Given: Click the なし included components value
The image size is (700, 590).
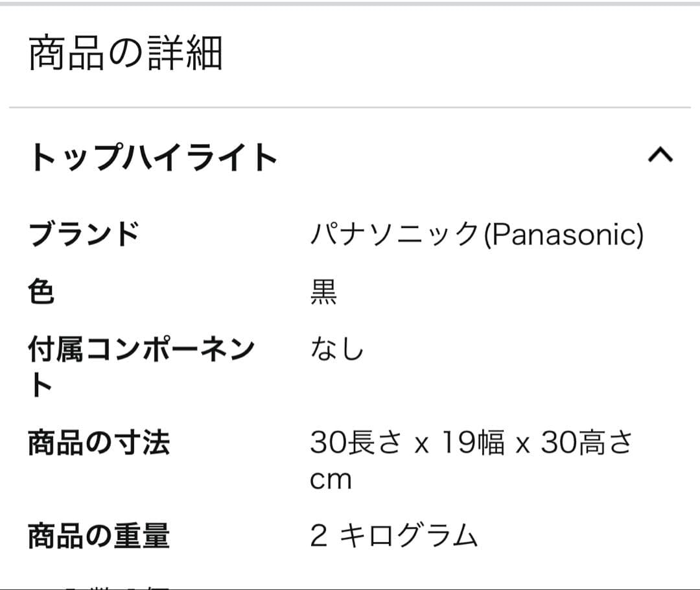Looking at the screenshot, I should (337, 350).
